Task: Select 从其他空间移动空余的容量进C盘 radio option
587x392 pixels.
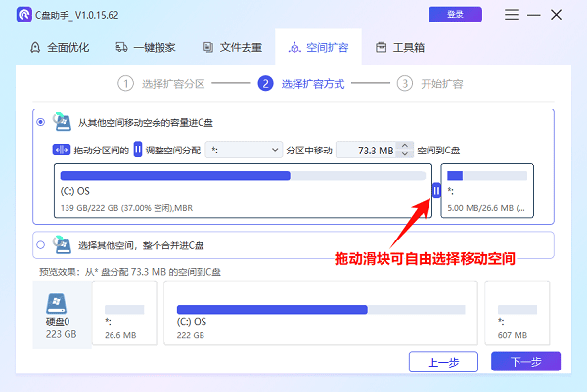Action: click(40, 122)
